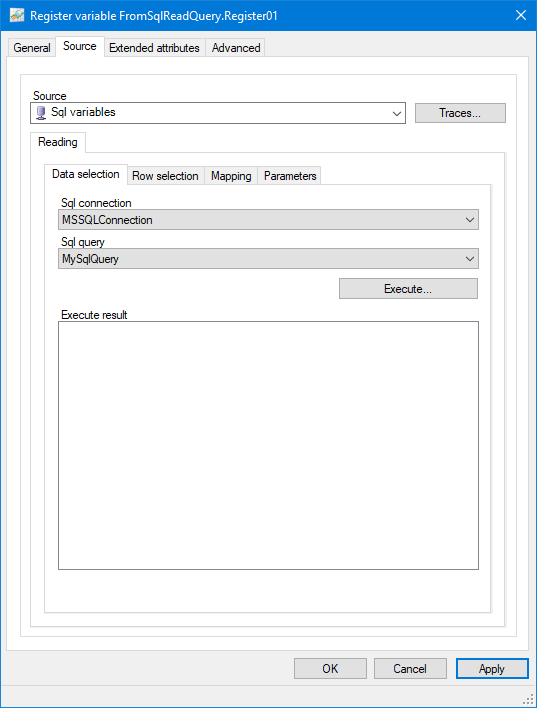
Task: Switch to the General tab
Action: click(x=32, y=48)
